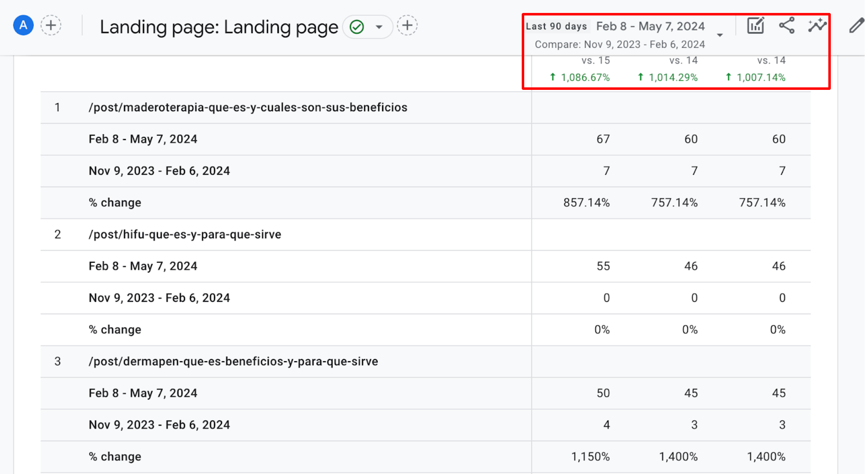The image size is (868, 474).
Task: Click the hifu-que-es-y-para-que-sirve page link
Action: 185,234
